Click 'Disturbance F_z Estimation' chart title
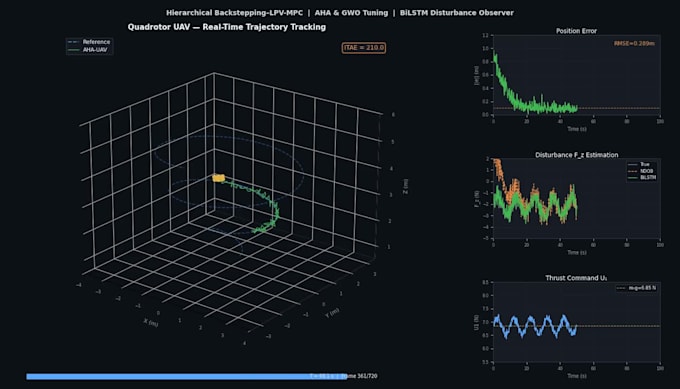 (576, 155)
